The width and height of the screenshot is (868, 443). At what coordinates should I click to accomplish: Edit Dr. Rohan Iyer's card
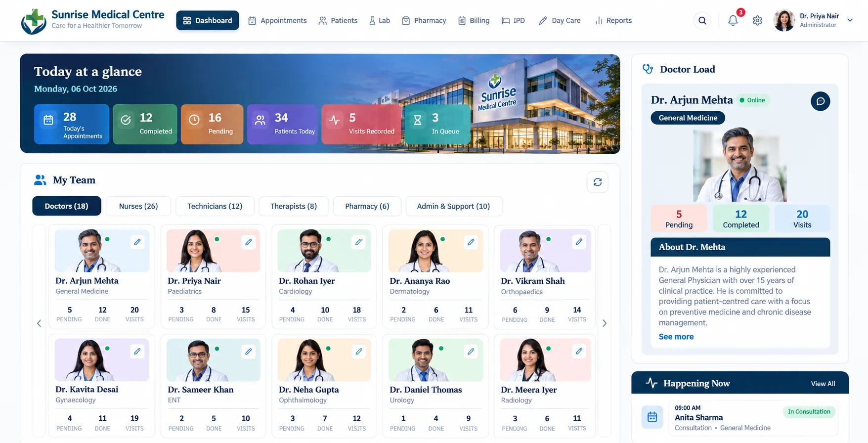tap(359, 242)
